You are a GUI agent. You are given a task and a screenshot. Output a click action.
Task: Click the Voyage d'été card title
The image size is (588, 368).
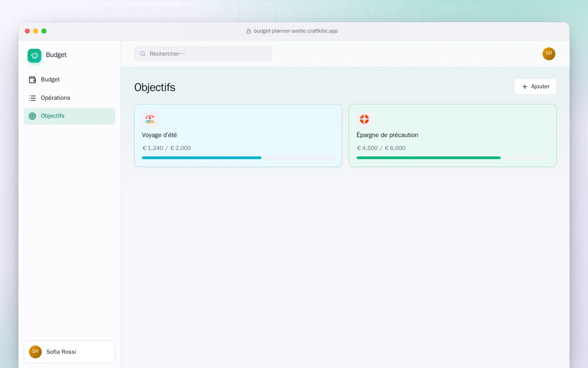(x=159, y=135)
